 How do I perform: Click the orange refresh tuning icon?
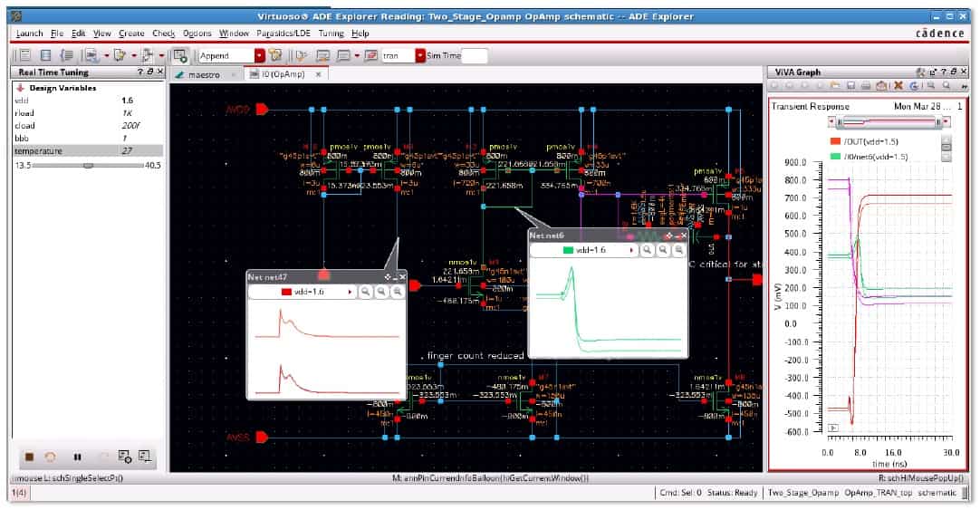click(x=51, y=457)
